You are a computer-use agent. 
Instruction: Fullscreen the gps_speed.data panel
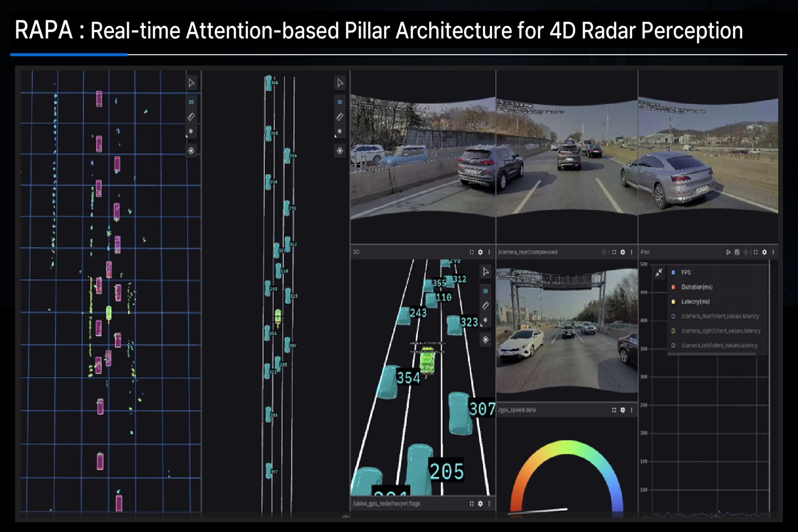pyautogui.click(x=614, y=410)
